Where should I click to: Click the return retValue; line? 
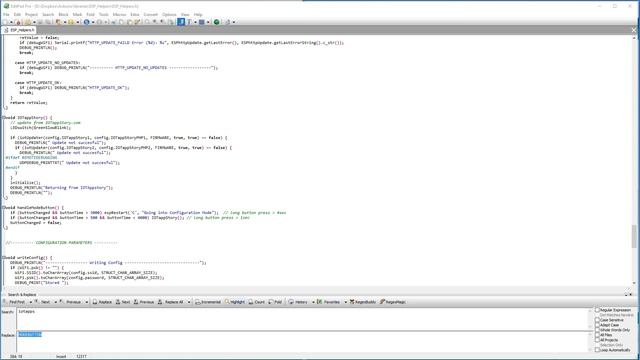[x=29, y=103]
